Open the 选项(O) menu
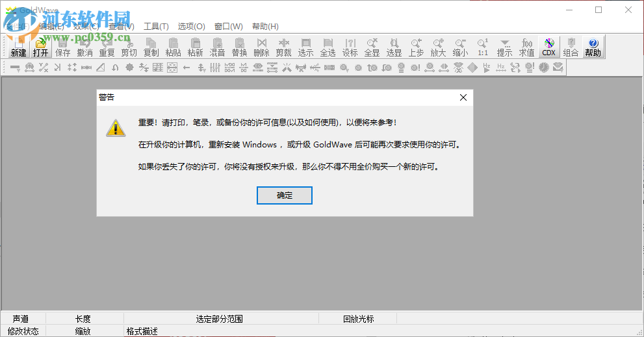 coord(192,26)
